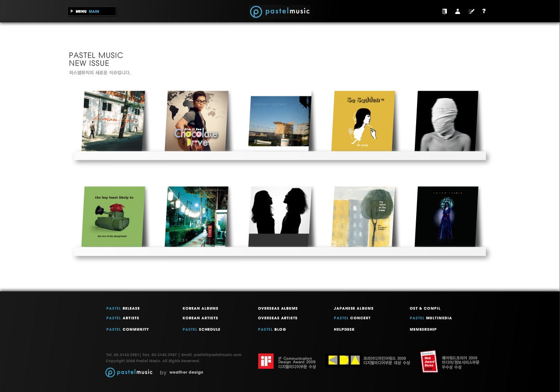Open the two-silhouette faces album cover

280,216
